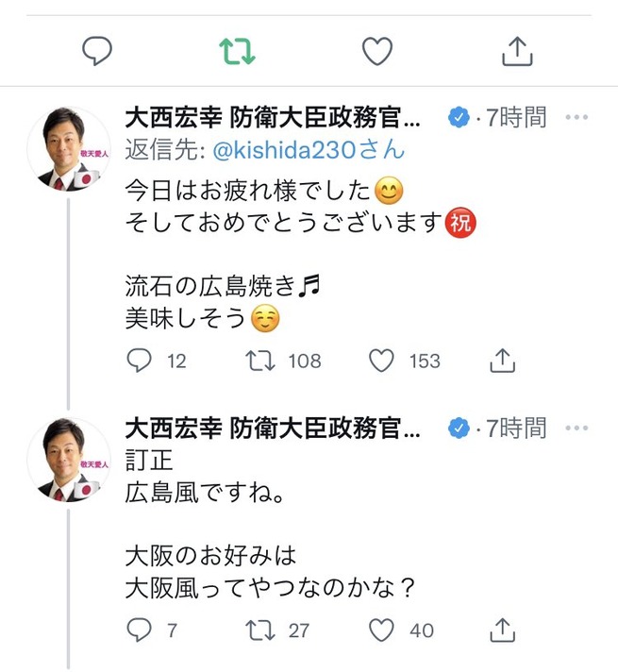Open the three-dot menu on the first tweet
The image size is (618, 672).
pos(576,118)
